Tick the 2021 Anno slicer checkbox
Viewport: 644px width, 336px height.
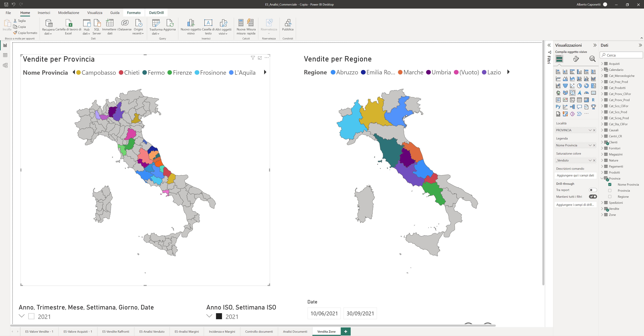(x=31, y=316)
